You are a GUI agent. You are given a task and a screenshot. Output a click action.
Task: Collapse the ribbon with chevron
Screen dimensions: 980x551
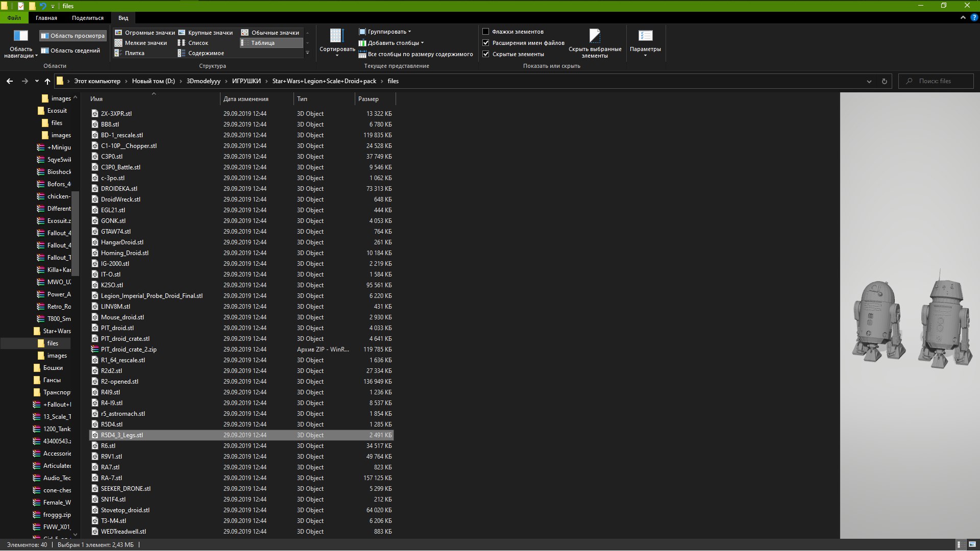pyautogui.click(x=963, y=17)
